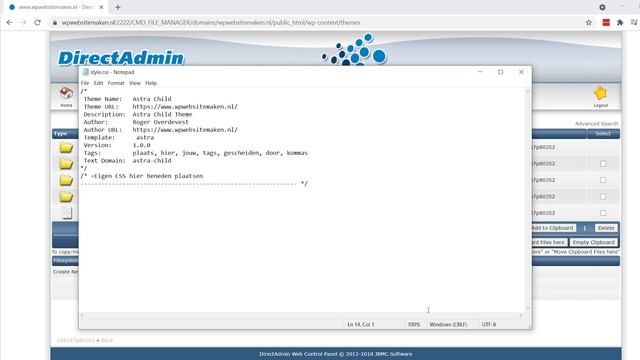Click the DirectAdmin logo
The image size is (640, 360).
pos(121,58)
